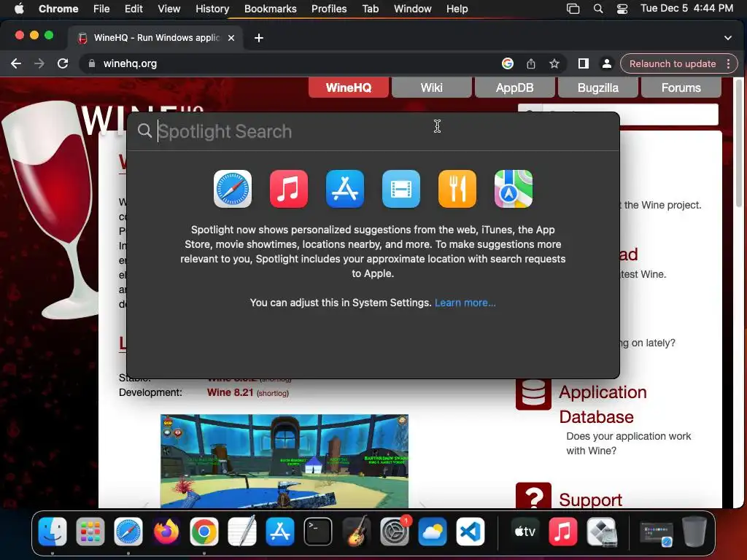Open Finder from the Dock
Screen dimensions: 747x560
coord(53,532)
